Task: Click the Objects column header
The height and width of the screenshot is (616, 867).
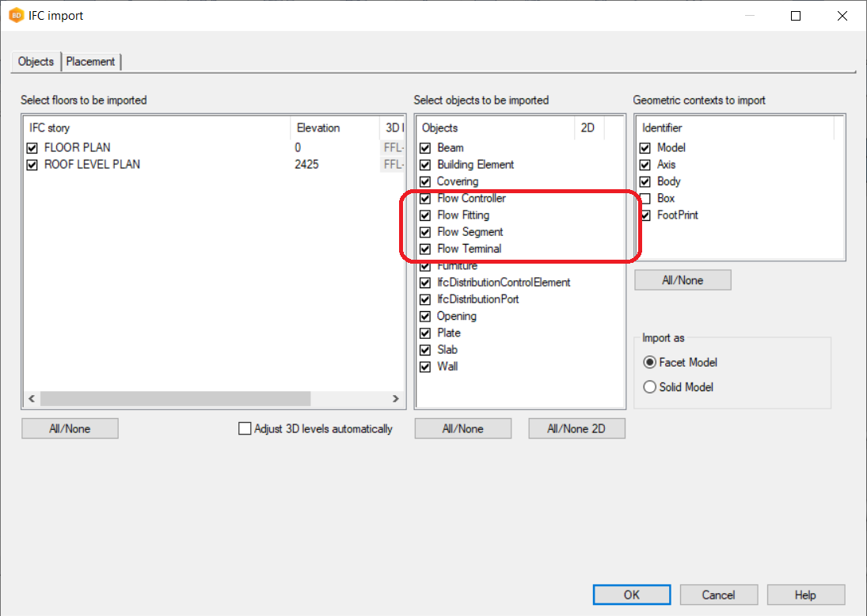Action: pos(496,127)
